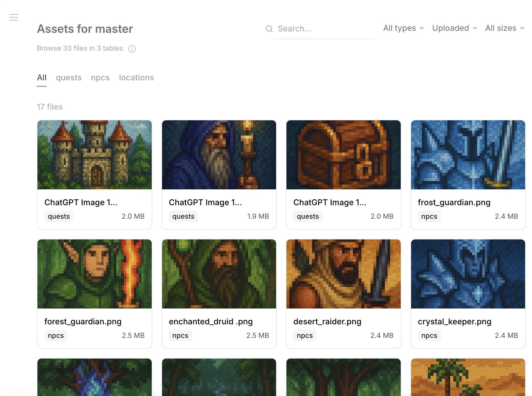Open the castle quest image thumbnail
This screenshot has width=532, height=396.
(94, 155)
